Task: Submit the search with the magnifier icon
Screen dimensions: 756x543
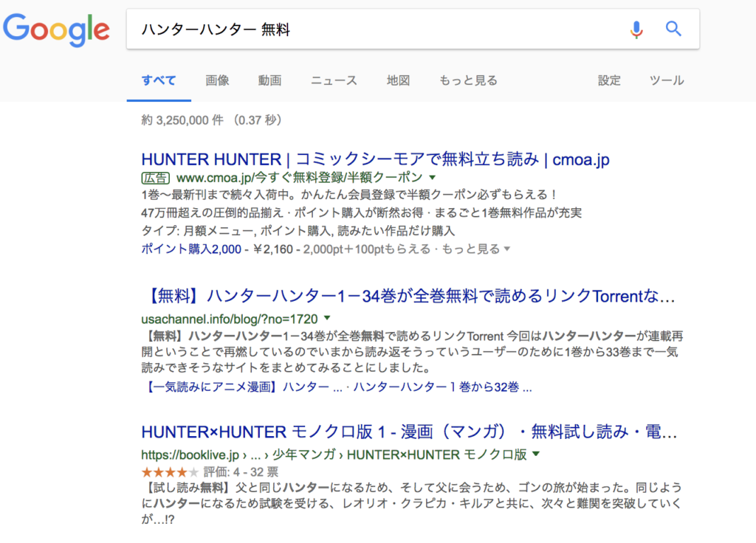Action: pos(673,29)
